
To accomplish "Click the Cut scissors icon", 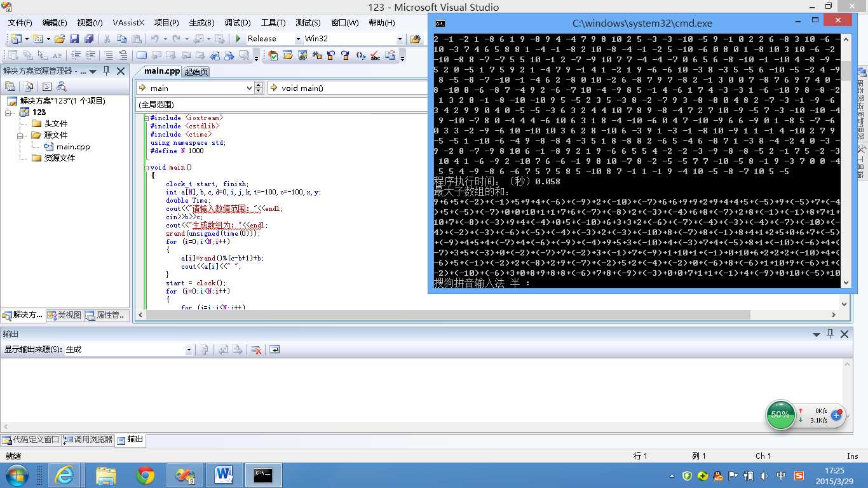I will (107, 39).
